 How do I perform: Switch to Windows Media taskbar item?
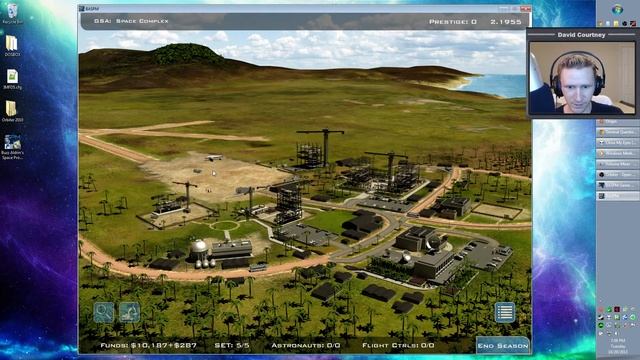617,153
